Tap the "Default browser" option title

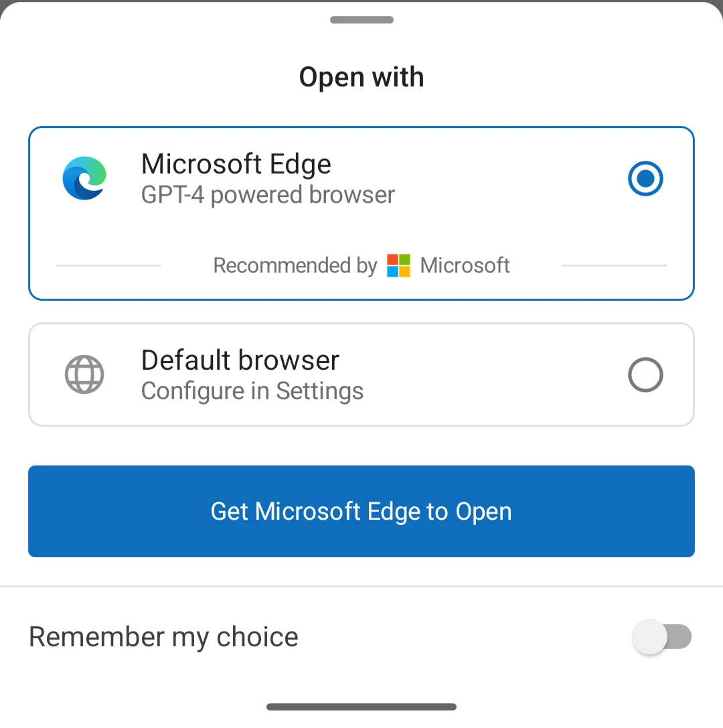click(240, 360)
